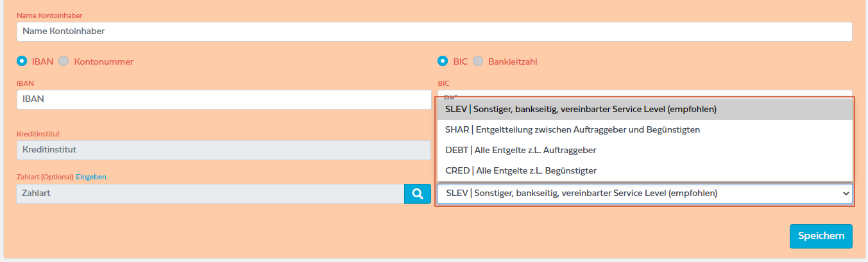Switch to the Bankleitzahl radio option
The image size is (868, 262).
478,61
